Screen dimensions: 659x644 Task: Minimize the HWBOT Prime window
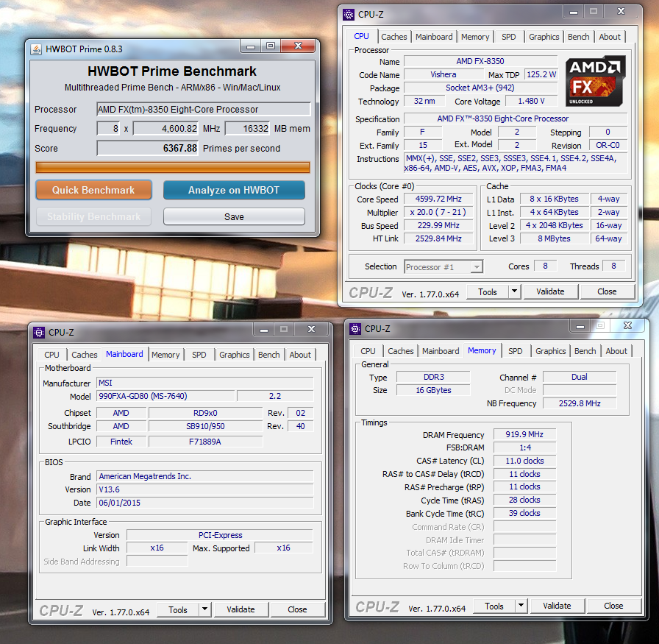[x=251, y=46]
